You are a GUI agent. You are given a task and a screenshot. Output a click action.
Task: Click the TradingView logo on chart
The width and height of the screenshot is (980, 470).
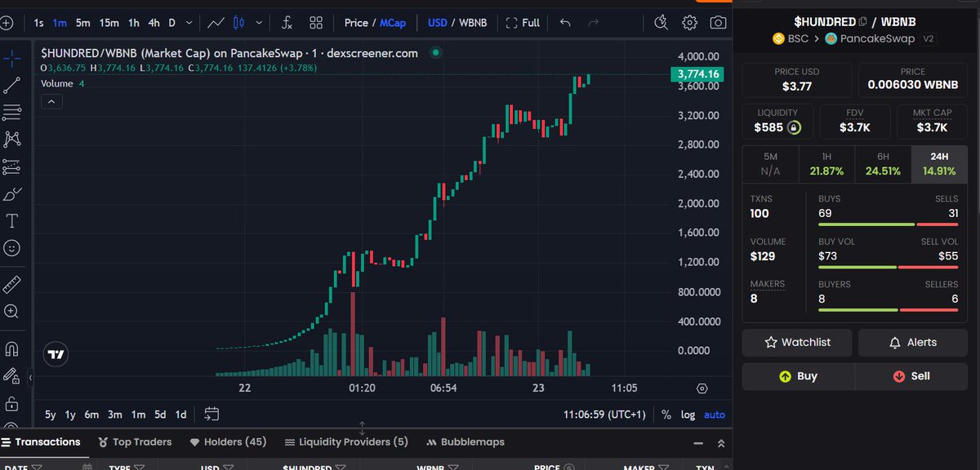(56, 355)
